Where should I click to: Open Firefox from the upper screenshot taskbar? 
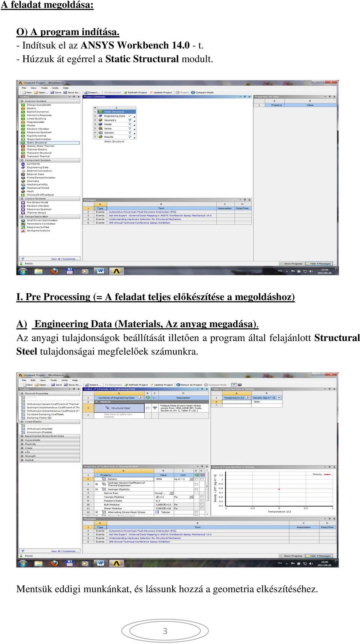coord(54,271)
